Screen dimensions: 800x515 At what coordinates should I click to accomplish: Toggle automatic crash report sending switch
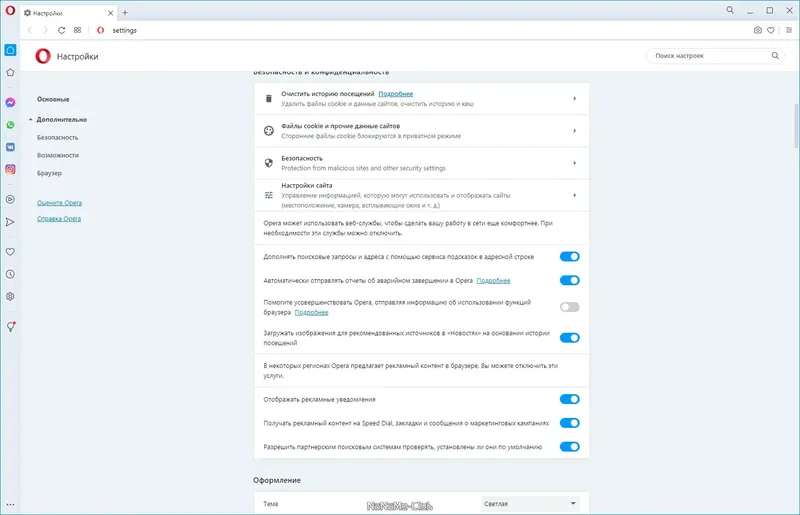click(569, 280)
